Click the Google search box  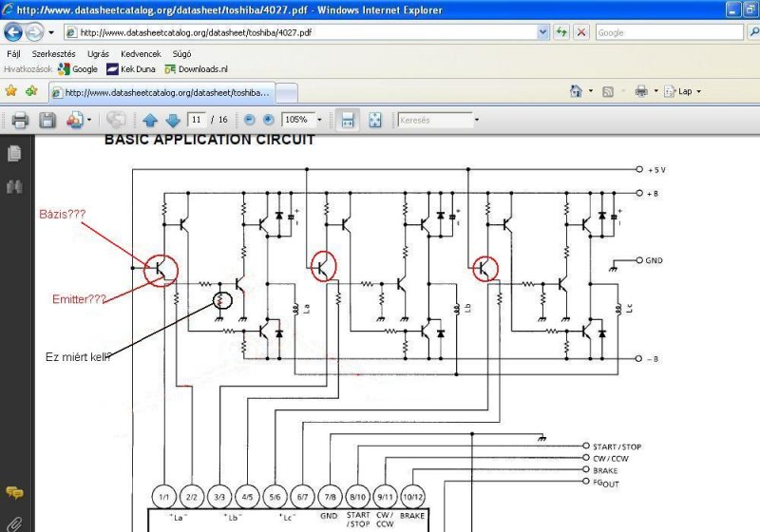[669, 32]
